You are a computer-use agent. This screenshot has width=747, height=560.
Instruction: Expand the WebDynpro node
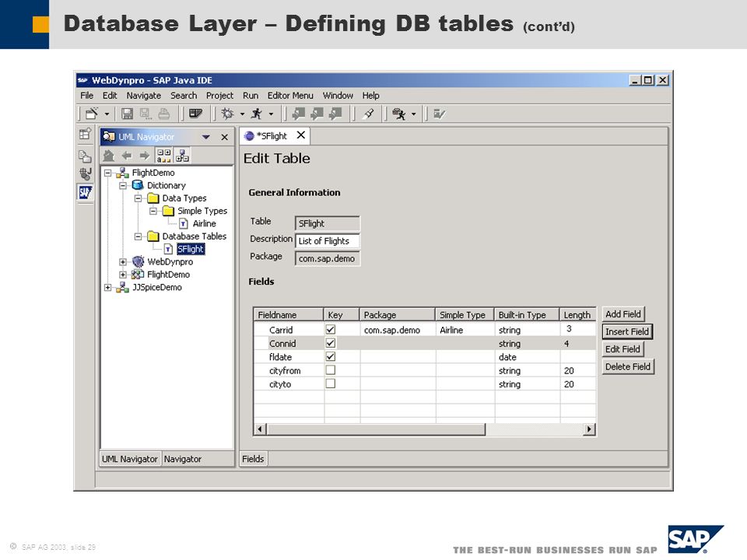(x=123, y=262)
